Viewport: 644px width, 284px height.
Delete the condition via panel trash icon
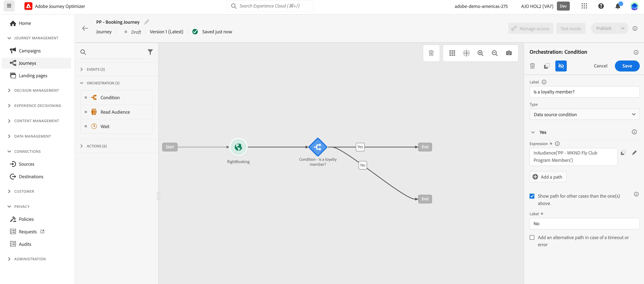[532, 66]
